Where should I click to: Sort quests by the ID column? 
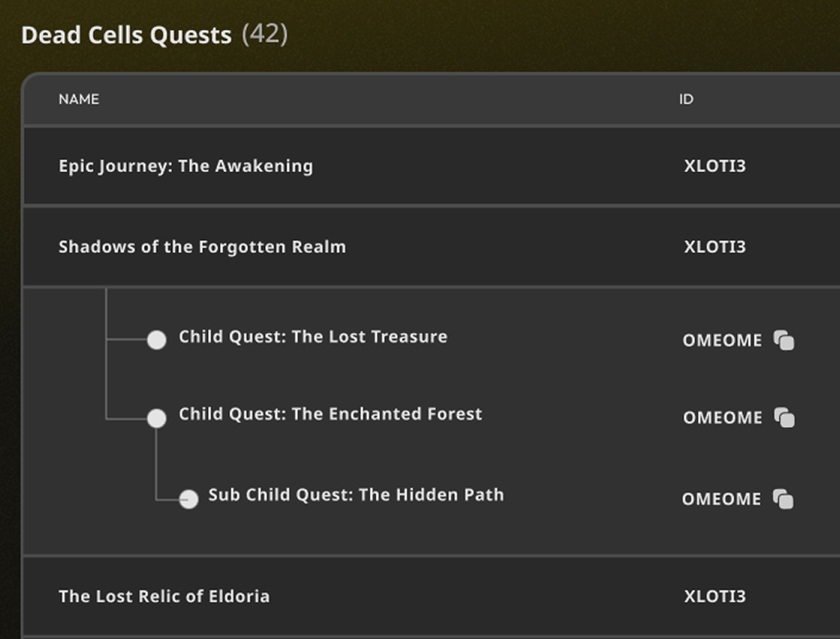point(686,99)
